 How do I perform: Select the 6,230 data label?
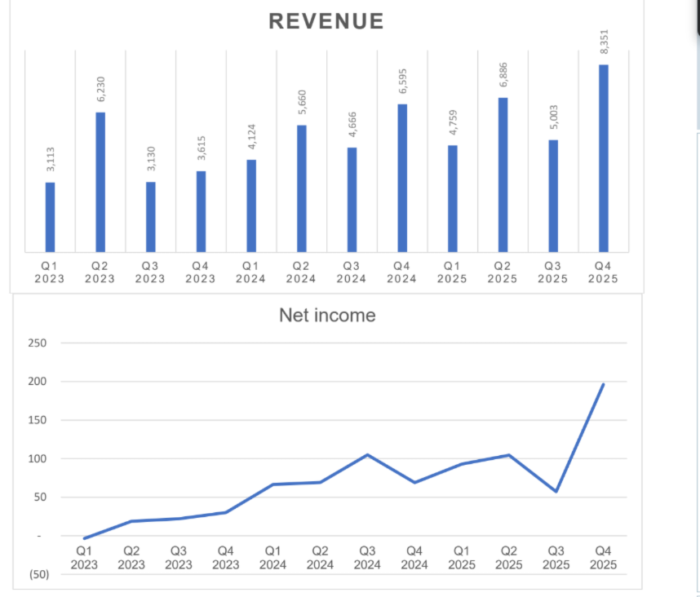coord(101,89)
